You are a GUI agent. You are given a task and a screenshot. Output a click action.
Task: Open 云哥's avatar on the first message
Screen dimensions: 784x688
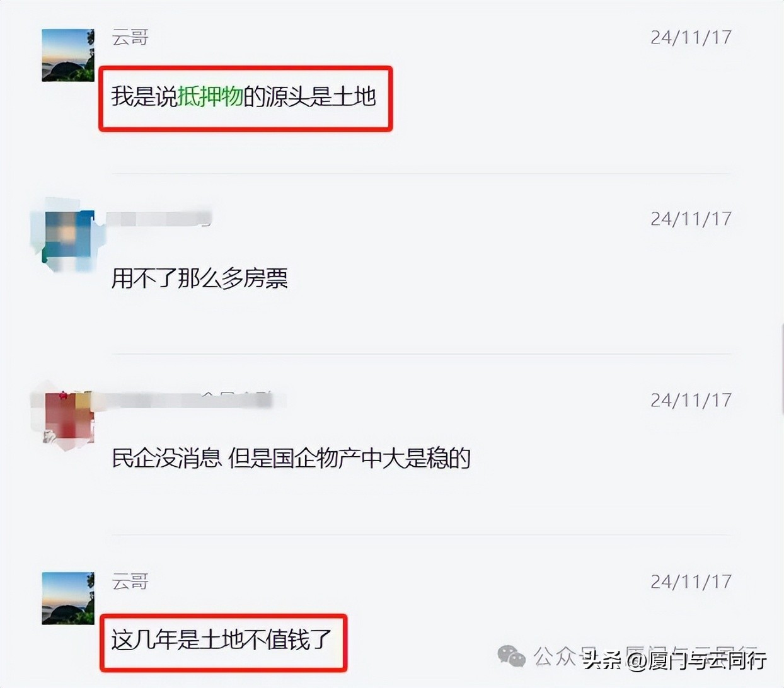pos(68,55)
